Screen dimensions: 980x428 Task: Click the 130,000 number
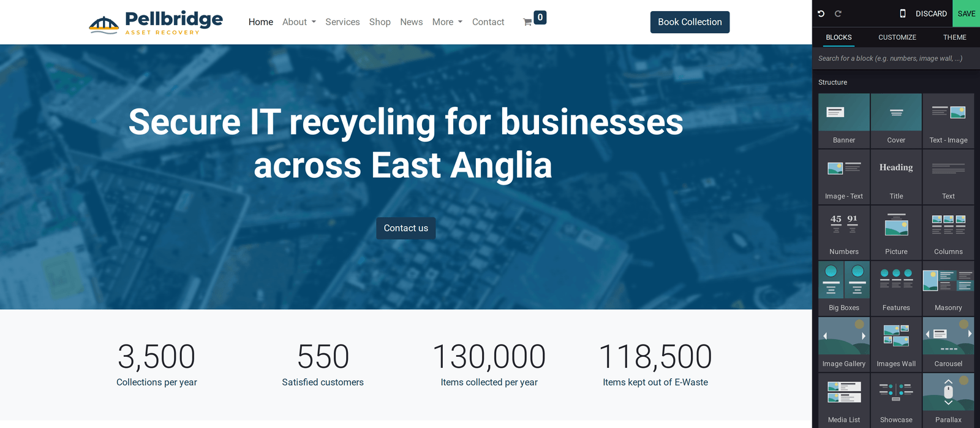489,357
